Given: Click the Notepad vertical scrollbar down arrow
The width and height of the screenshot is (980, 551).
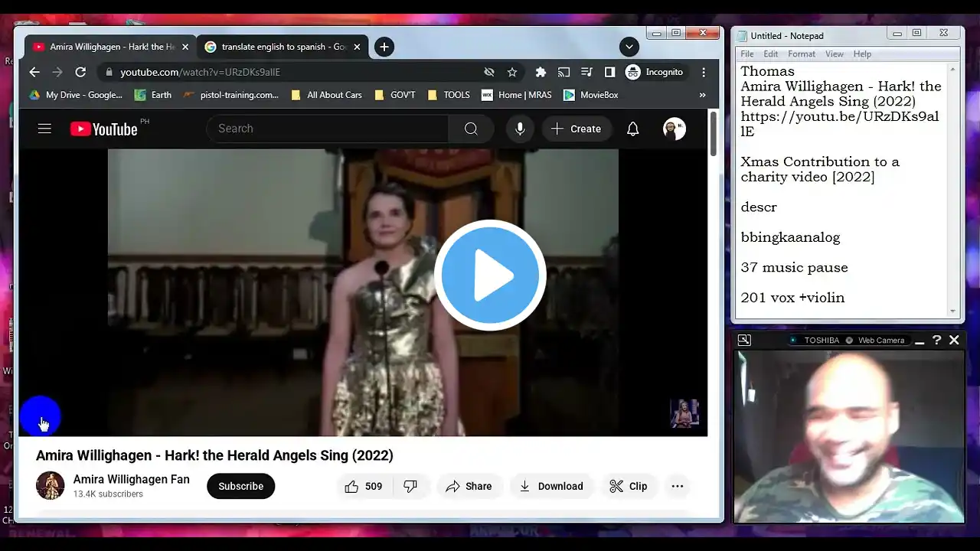Looking at the screenshot, I should (x=953, y=311).
